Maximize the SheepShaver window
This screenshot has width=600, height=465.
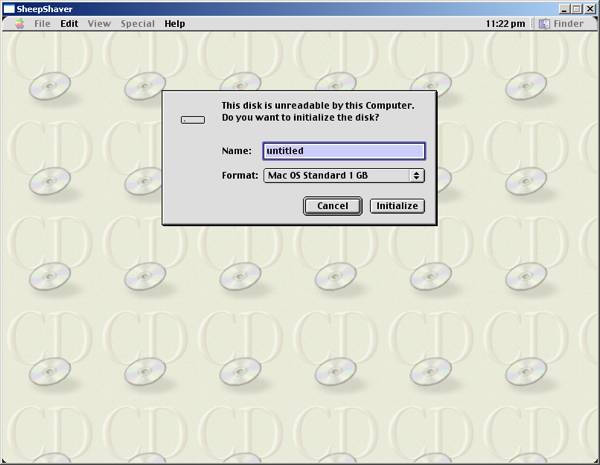[x=577, y=8]
